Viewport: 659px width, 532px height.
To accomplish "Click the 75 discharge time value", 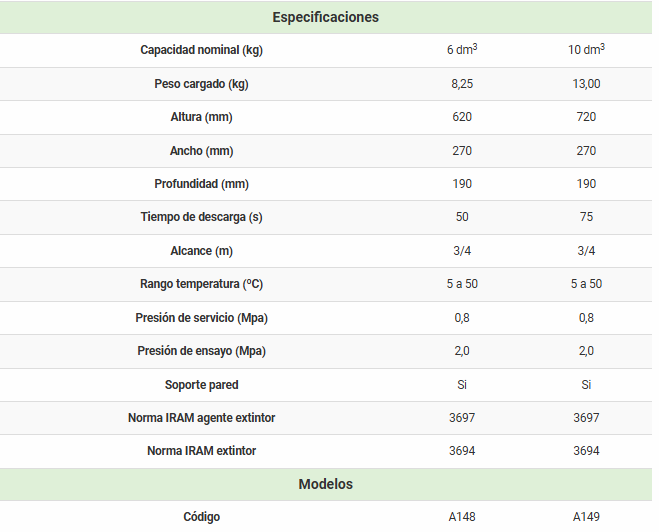I will (586, 217).
